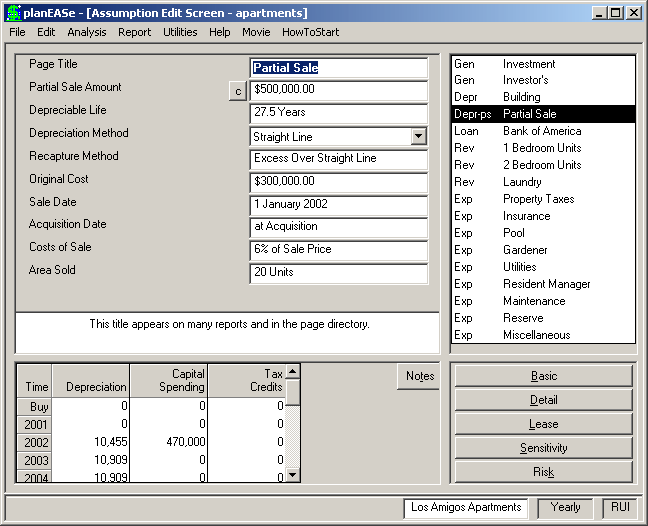
Task: Click the table scrollbar up arrow
Action: coord(293,371)
